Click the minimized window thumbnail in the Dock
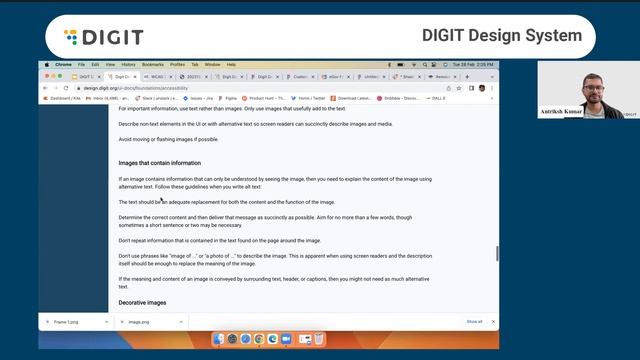Viewport: 640px width, 360px height. [x=305, y=339]
